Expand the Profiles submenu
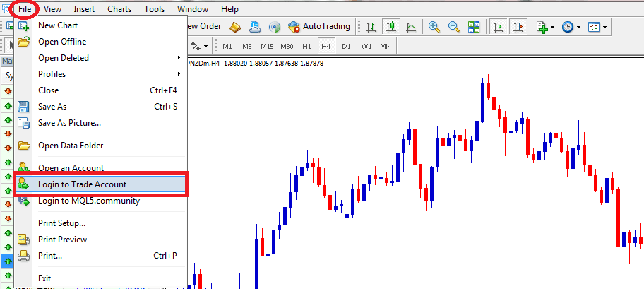This screenshot has width=644, height=289. pos(101,74)
